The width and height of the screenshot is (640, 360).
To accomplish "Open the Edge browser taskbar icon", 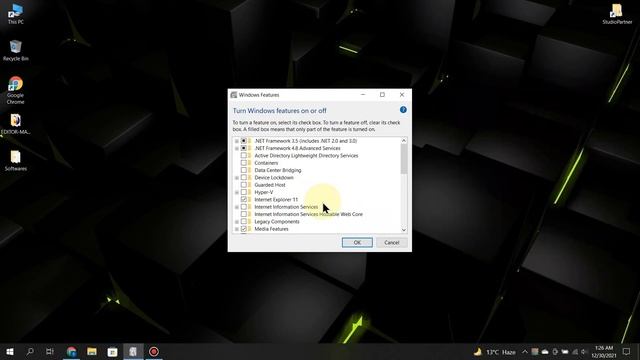I will (71, 351).
